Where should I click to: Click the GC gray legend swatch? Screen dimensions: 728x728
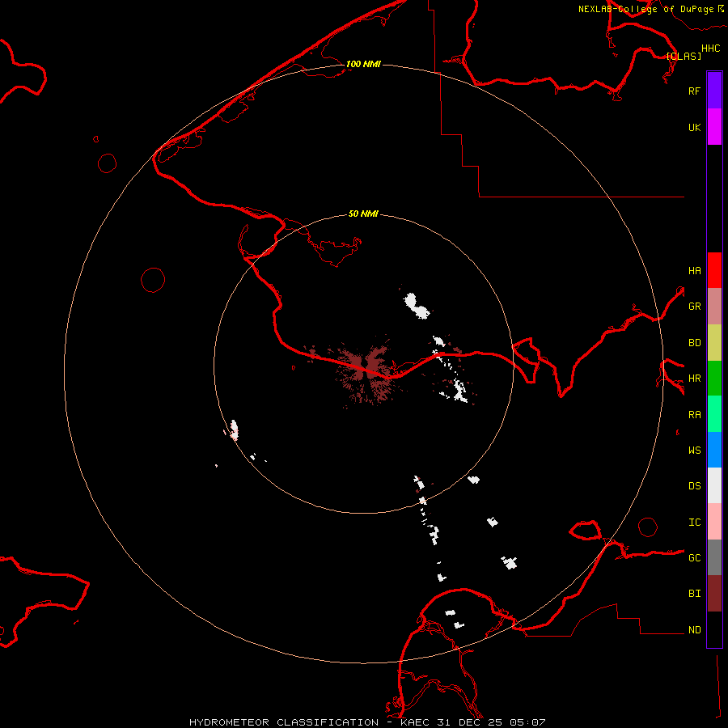tap(714, 557)
